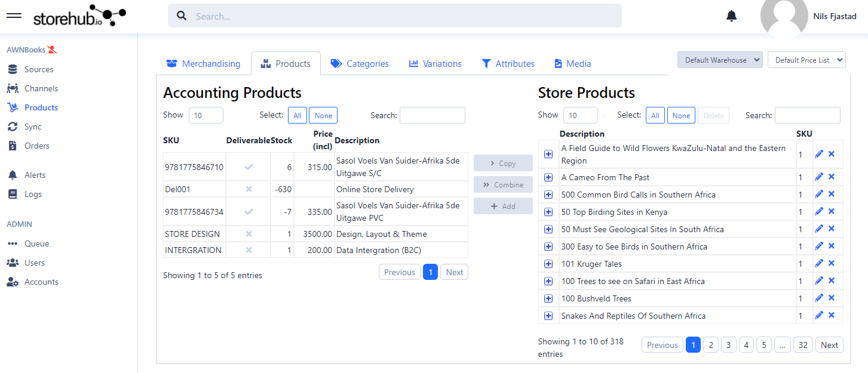
Task: Click the notification bell icon
Action: 731,16
